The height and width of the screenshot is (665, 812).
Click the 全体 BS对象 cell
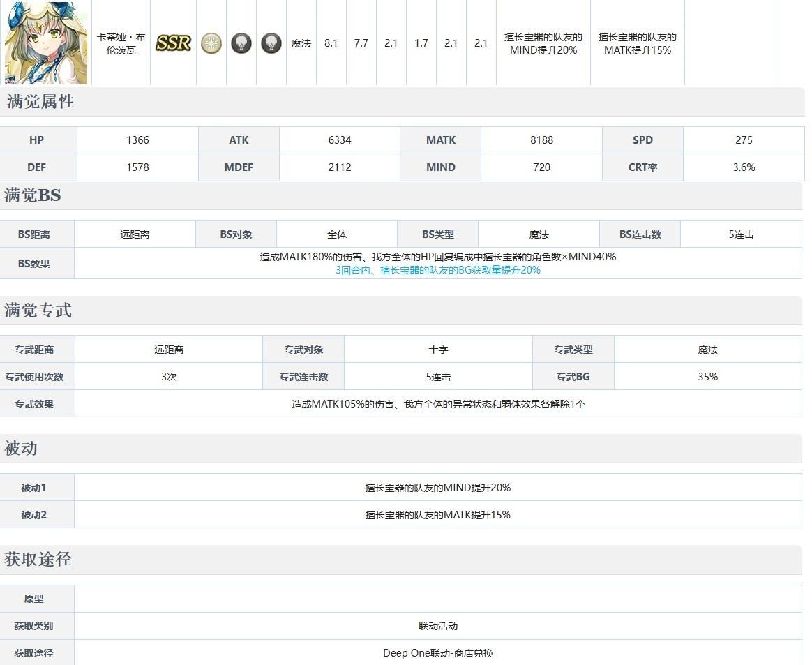coord(337,234)
